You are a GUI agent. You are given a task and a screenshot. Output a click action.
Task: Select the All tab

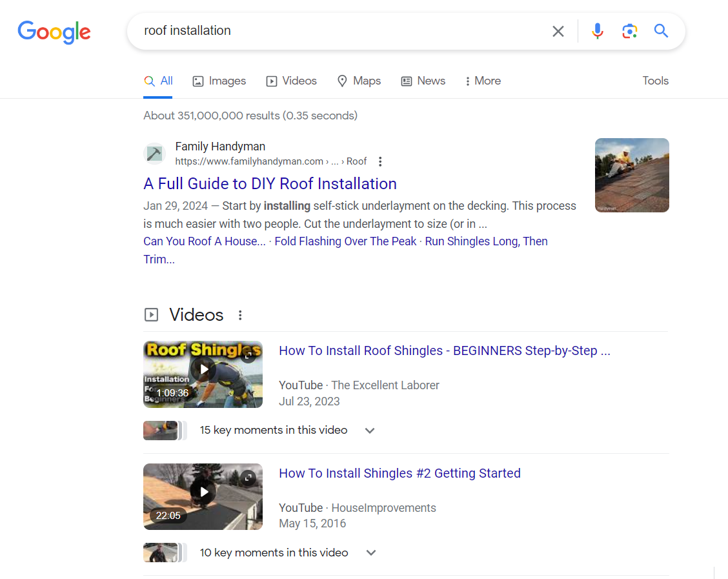tap(158, 81)
